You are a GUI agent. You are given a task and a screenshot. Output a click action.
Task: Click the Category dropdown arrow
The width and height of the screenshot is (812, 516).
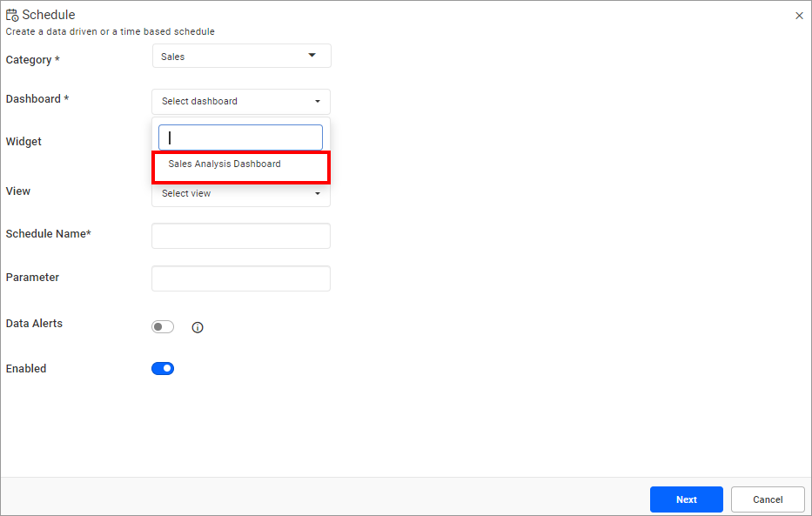(x=312, y=55)
